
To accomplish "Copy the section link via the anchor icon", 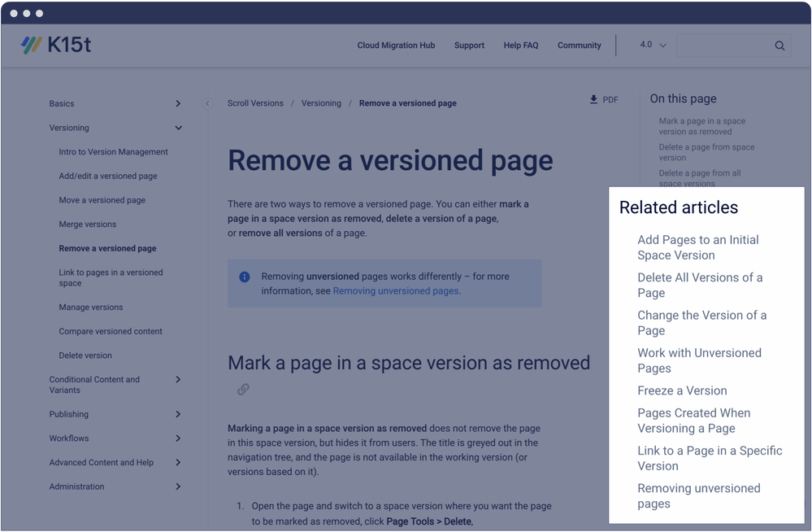I will click(x=243, y=390).
